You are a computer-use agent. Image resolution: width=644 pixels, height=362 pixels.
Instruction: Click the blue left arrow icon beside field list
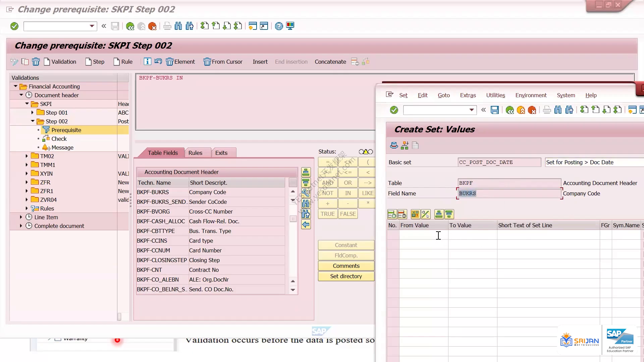tap(306, 225)
